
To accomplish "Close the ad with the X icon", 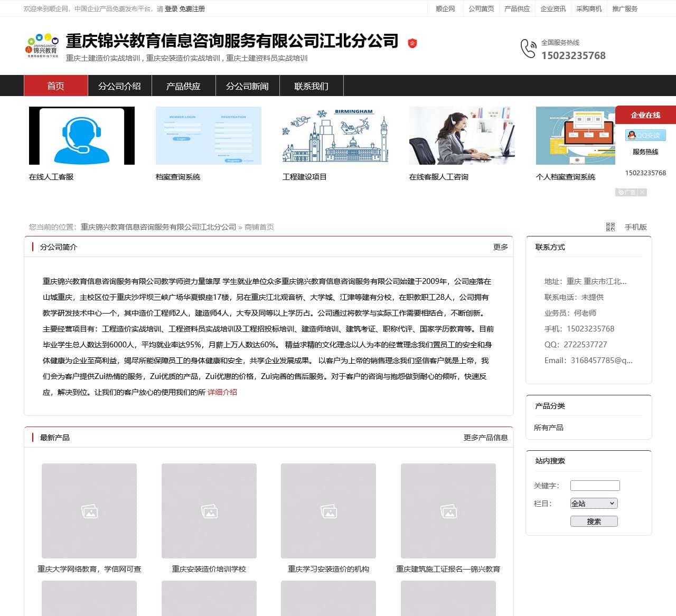I will (642, 192).
